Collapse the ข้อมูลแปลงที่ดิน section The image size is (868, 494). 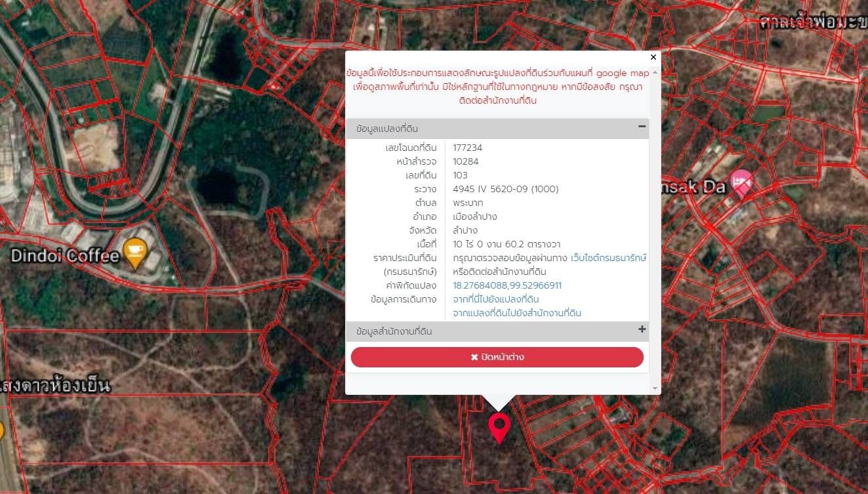(642, 127)
